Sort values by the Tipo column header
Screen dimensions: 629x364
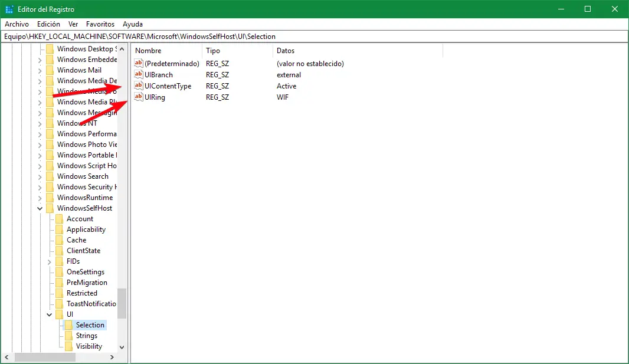[x=237, y=51]
